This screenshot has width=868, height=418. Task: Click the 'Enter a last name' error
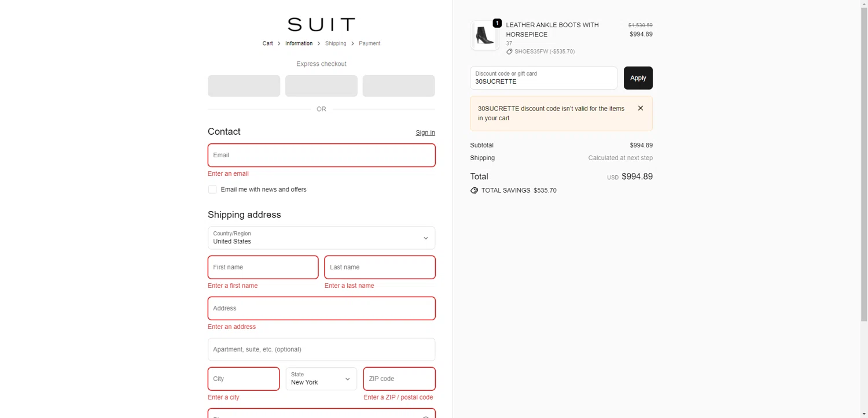(x=350, y=286)
